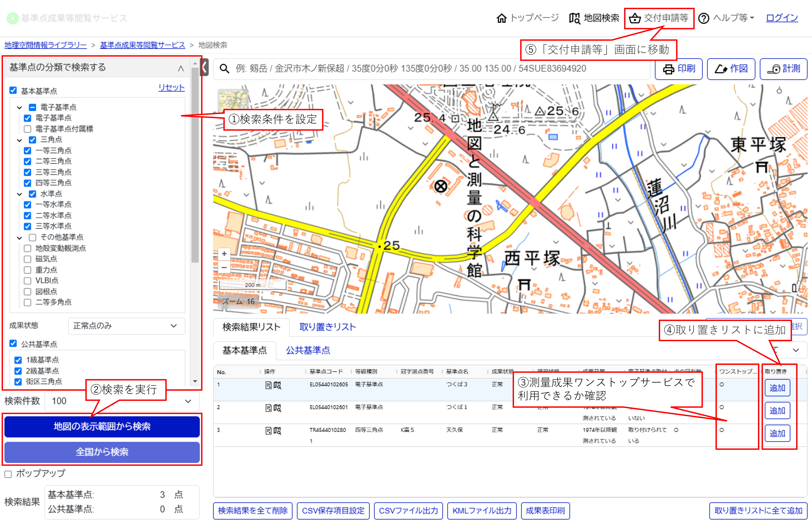
Task: Toggle the 基本基準点 checkbox
Action: pos(13,90)
